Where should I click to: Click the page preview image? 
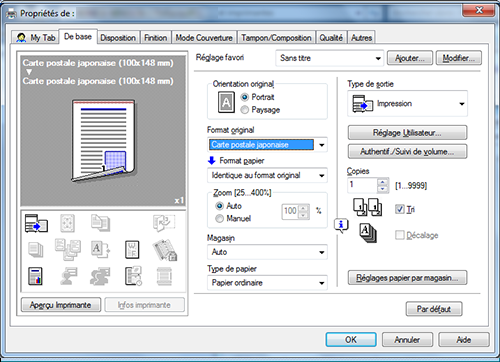(104, 140)
